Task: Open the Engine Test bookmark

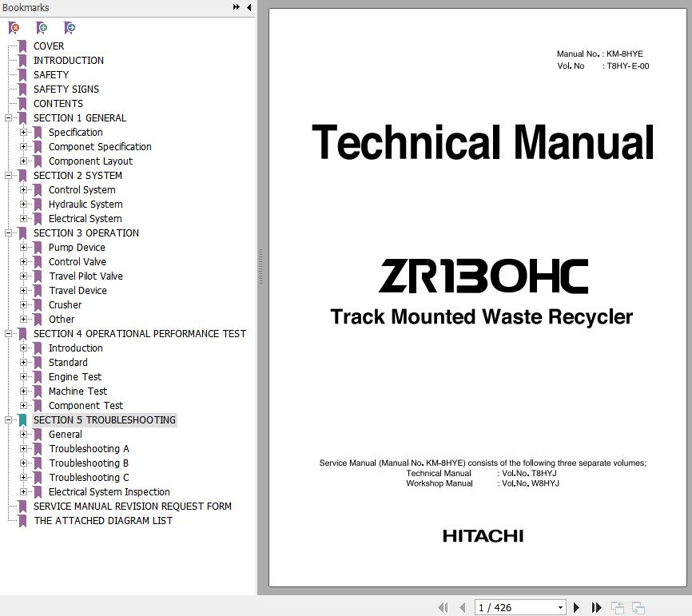Action: pos(75,377)
